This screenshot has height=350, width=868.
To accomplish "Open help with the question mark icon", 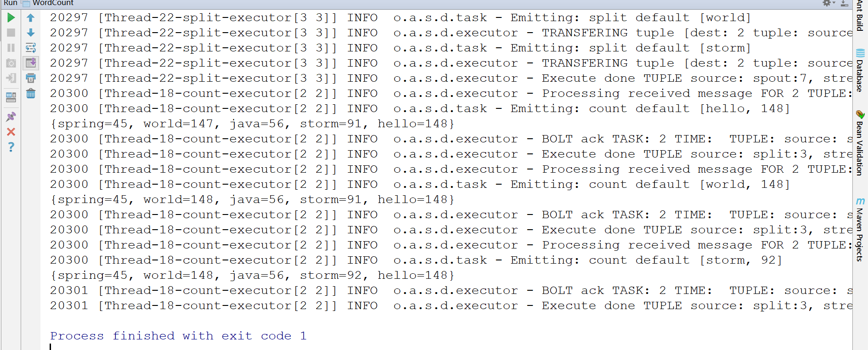I will 11,147.
